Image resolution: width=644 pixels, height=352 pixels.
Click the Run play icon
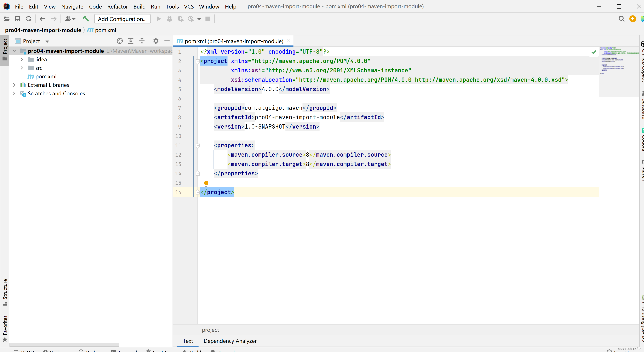point(158,19)
